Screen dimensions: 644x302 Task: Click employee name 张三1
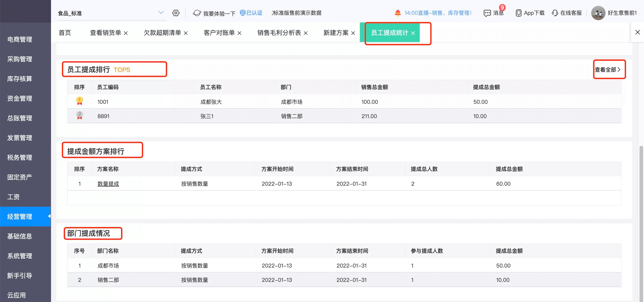coord(207,116)
